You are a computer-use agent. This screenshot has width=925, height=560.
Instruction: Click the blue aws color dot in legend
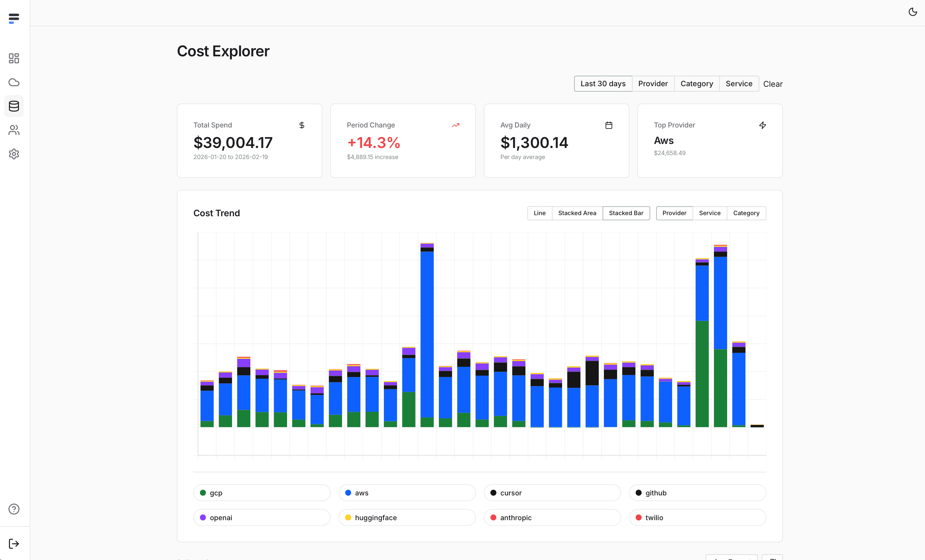click(348, 493)
